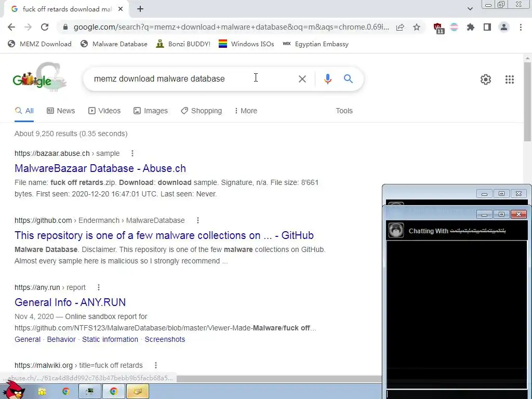Clear the search query with X

point(302,79)
